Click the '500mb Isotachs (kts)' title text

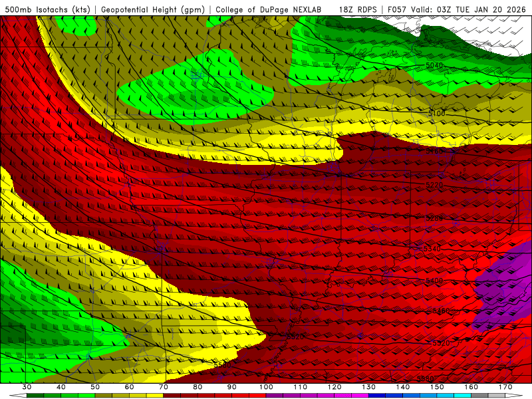click(x=47, y=10)
